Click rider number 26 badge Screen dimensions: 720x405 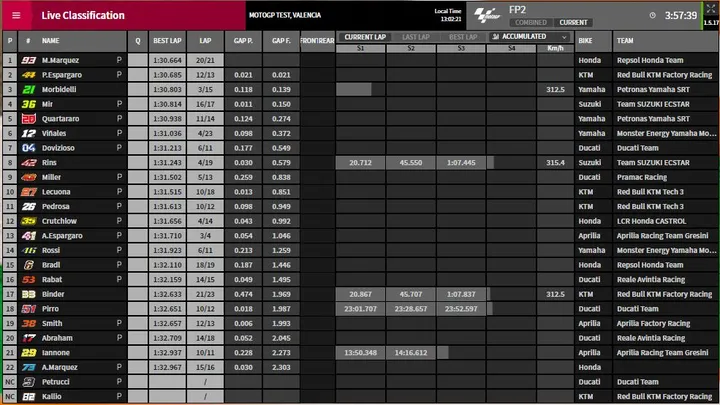[x=28, y=207]
